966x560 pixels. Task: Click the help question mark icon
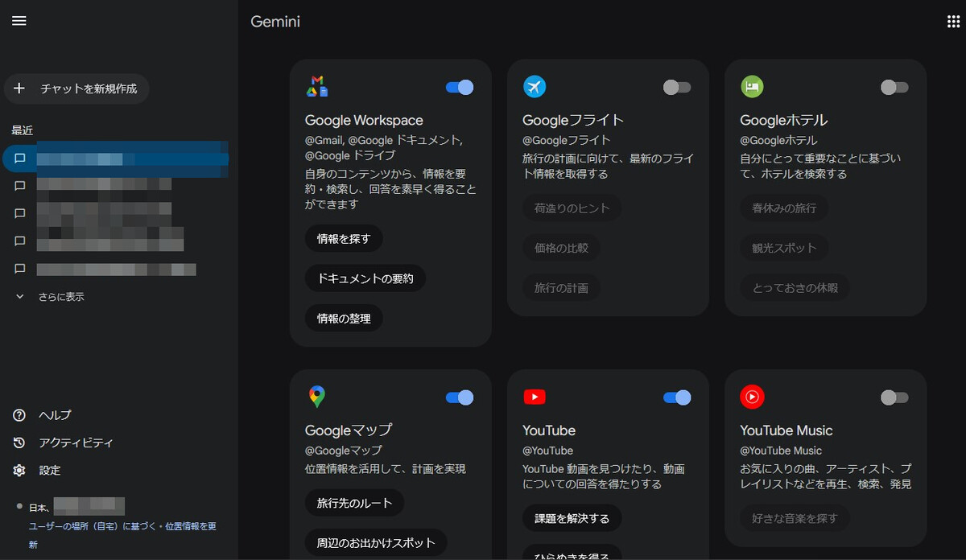[x=20, y=415]
